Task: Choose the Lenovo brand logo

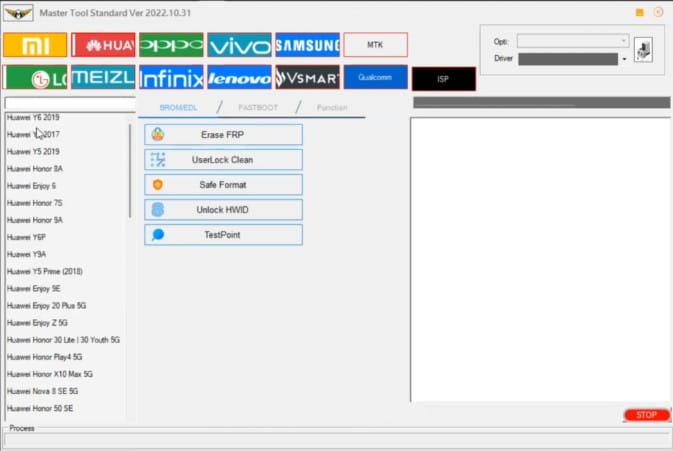Action: tap(239, 77)
